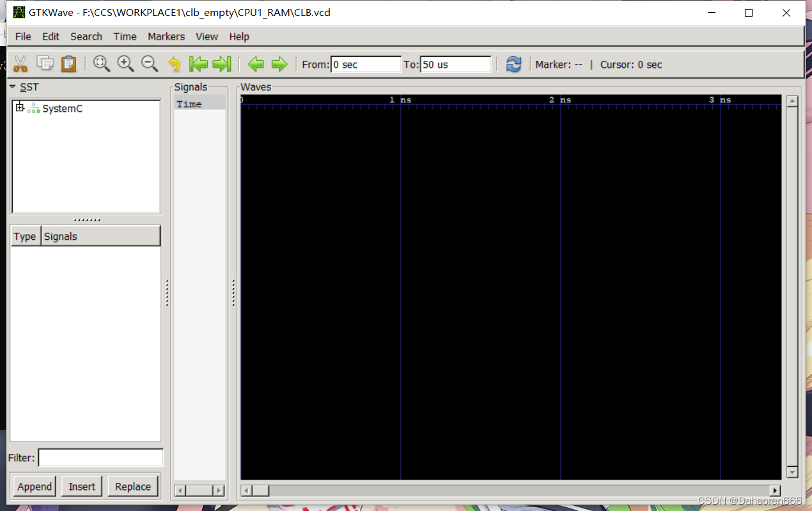
Task: Click the Signals pane scroll left arrow
Action: tap(180, 491)
